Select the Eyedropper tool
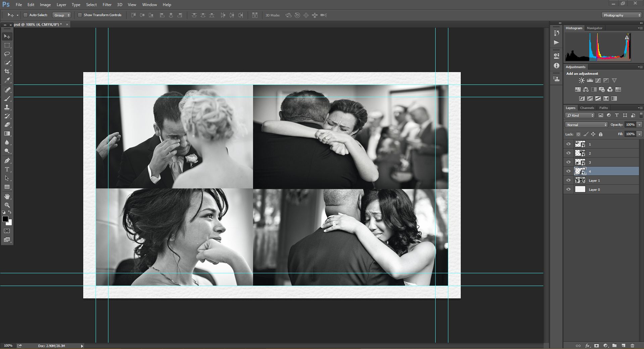The height and width of the screenshot is (349, 644). [x=7, y=80]
